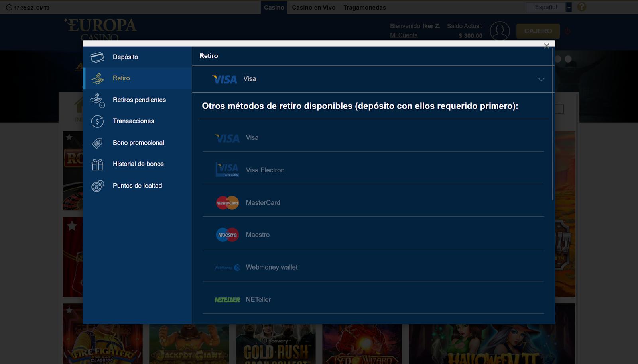Image resolution: width=638 pixels, height=364 pixels.
Task: Open the Halloween game thumbnail
Action: click(x=492, y=344)
